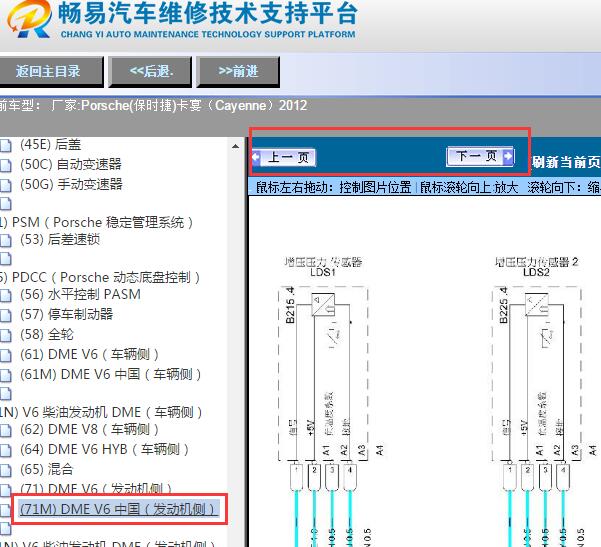Viewport: 601px width, 547px height.
Task: Go back with <<后退 button
Action: (x=150, y=72)
